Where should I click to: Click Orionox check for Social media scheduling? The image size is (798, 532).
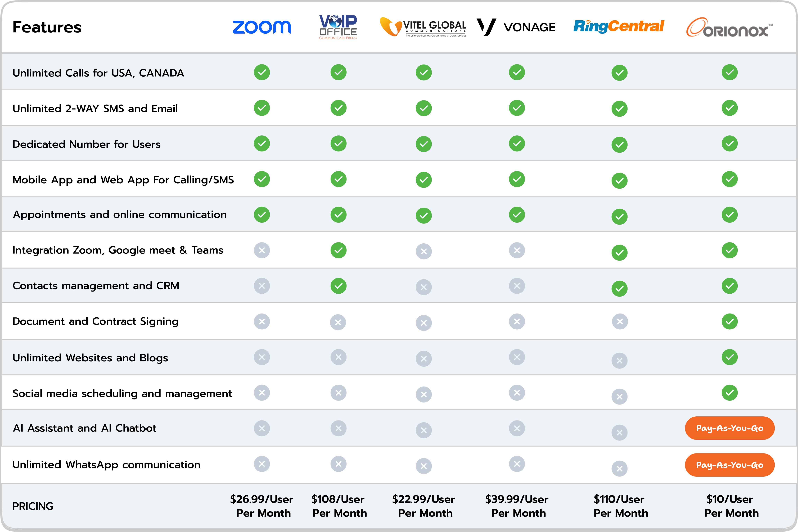[729, 393]
